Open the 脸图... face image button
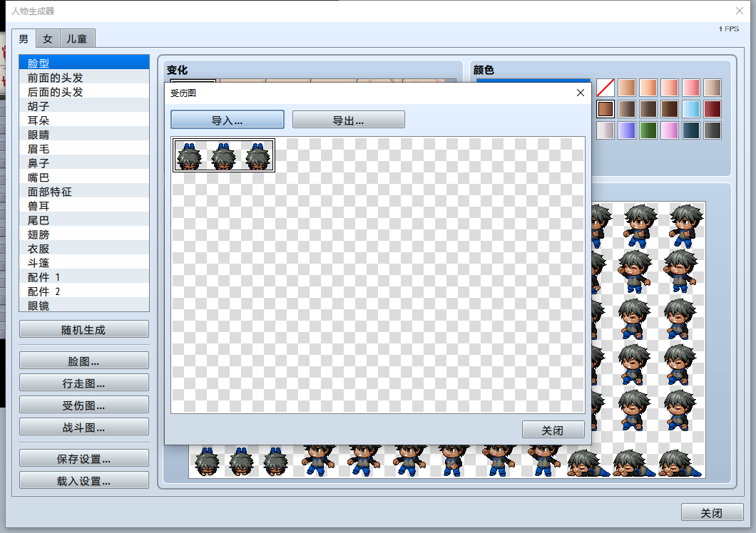Image resolution: width=756 pixels, height=533 pixels. 84,361
